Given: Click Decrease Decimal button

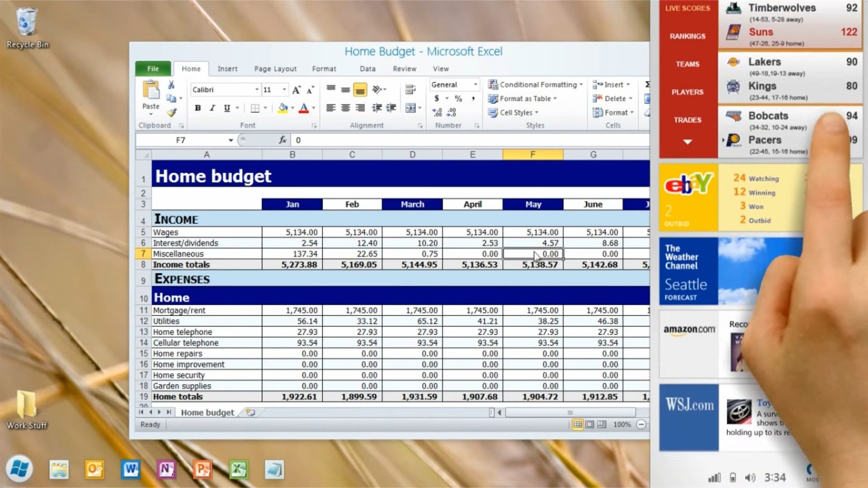Looking at the screenshot, I should click(x=452, y=112).
